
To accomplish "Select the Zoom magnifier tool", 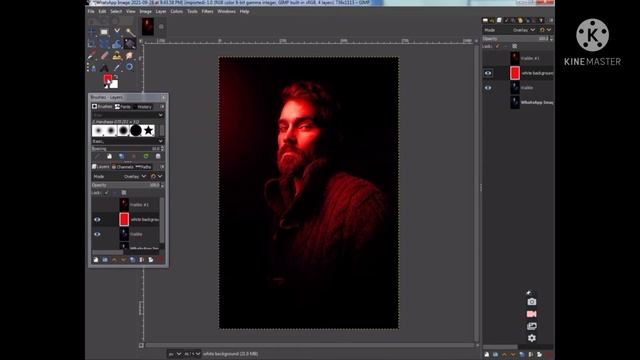I will coord(129,67).
